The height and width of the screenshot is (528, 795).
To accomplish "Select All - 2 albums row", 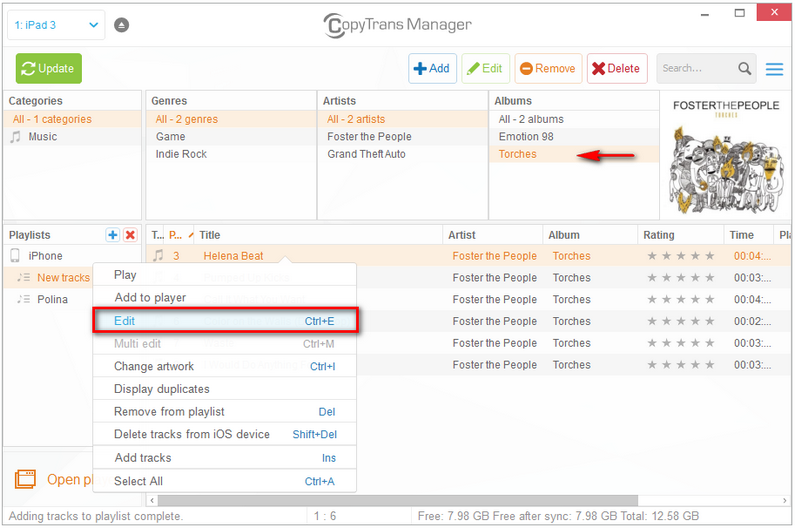I will click(x=574, y=119).
